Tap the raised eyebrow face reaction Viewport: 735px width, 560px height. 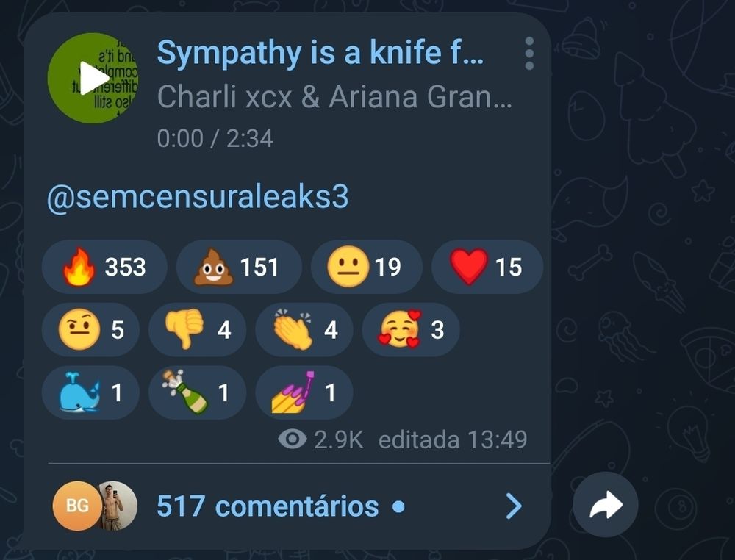click(x=90, y=329)
